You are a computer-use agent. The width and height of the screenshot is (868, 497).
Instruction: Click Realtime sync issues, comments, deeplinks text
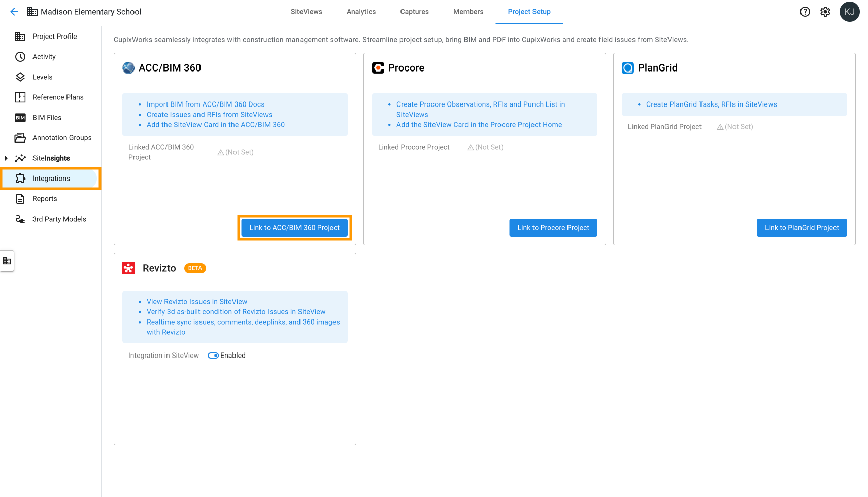pos(243,327)
